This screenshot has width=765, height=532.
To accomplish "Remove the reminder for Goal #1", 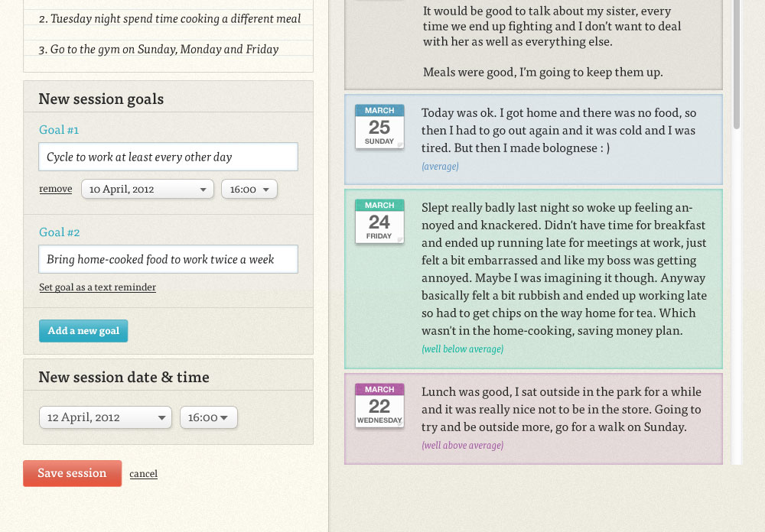I will (56, 189).
